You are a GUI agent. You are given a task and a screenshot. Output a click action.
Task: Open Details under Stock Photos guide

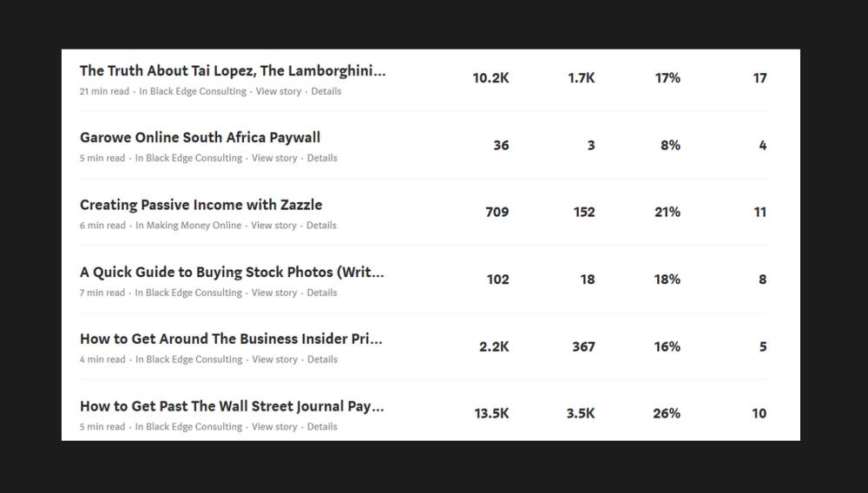coord(322,293)
